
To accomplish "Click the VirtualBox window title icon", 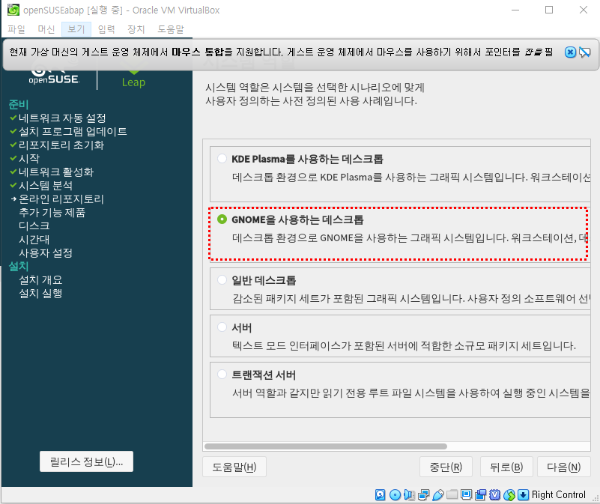I will 13,10.
